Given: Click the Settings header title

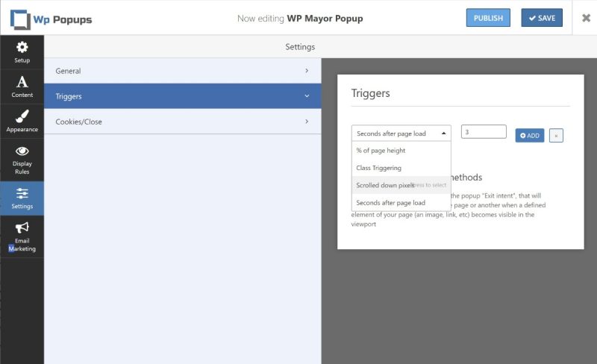Looking at the screenshot, I should [300, 47].
